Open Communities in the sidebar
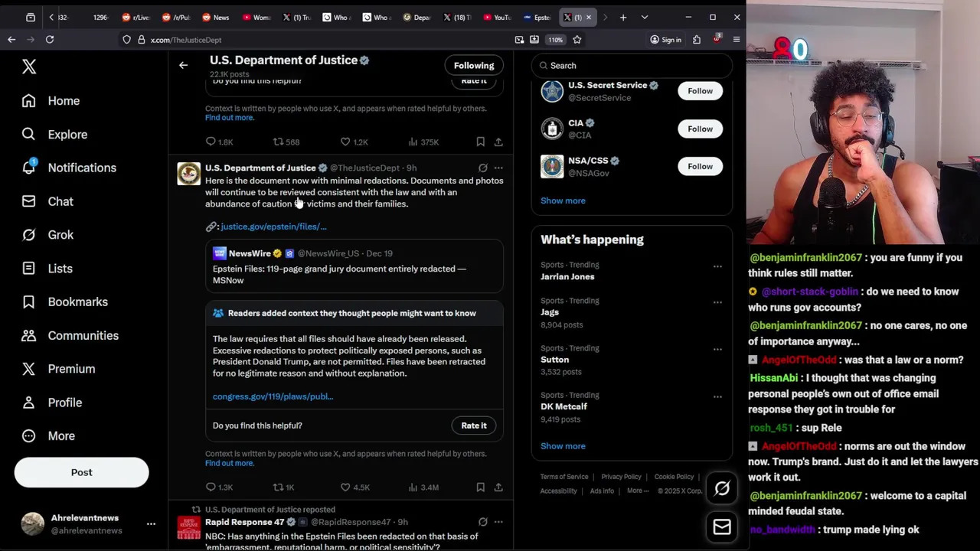The image size is (980, 551). pos(70,335)
